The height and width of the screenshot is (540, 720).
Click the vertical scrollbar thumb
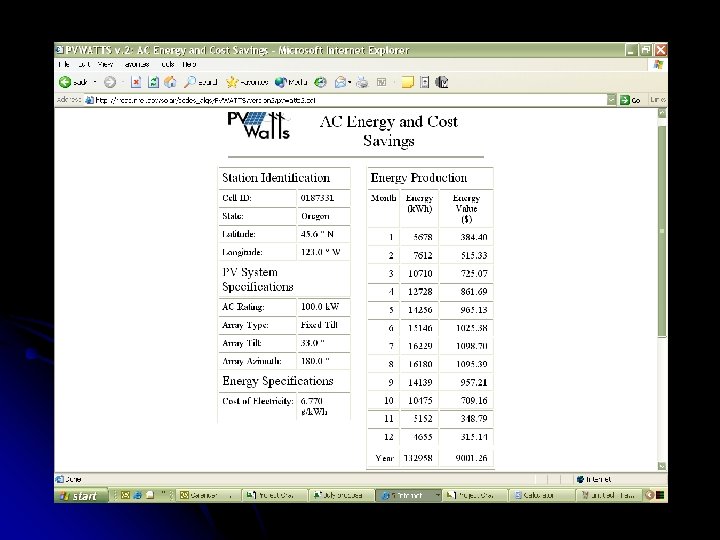[662, 231]
